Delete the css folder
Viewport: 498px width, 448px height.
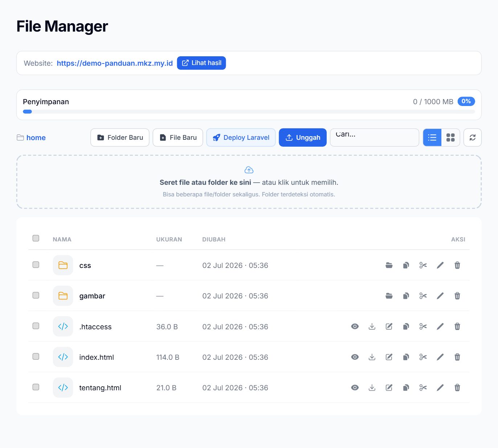click(457, 265)
